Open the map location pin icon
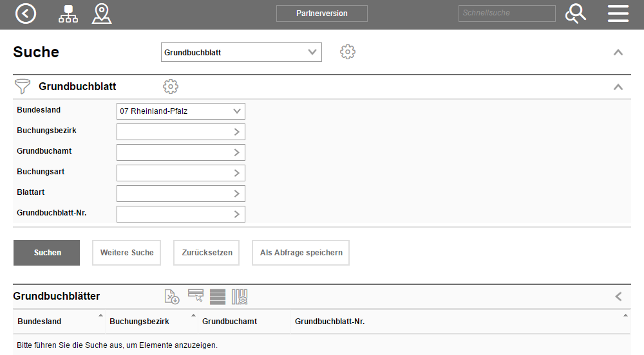 tap(102, 14)
